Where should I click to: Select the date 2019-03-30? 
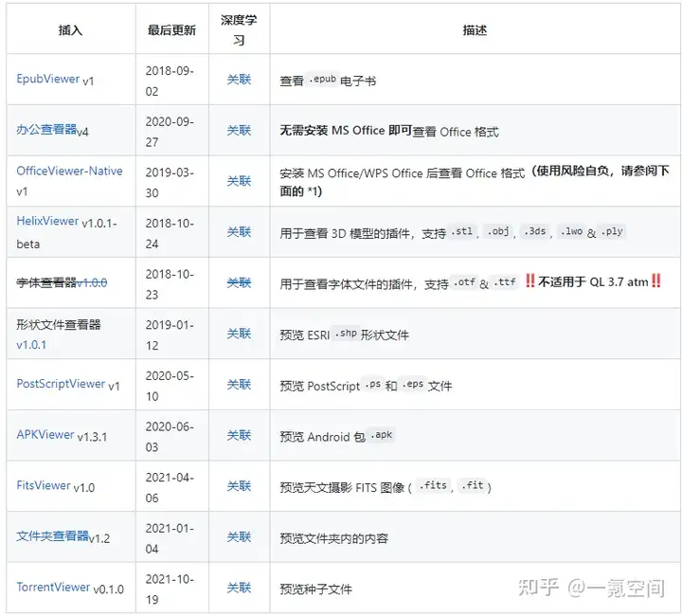pyautogui.click(x=170, y=183)
